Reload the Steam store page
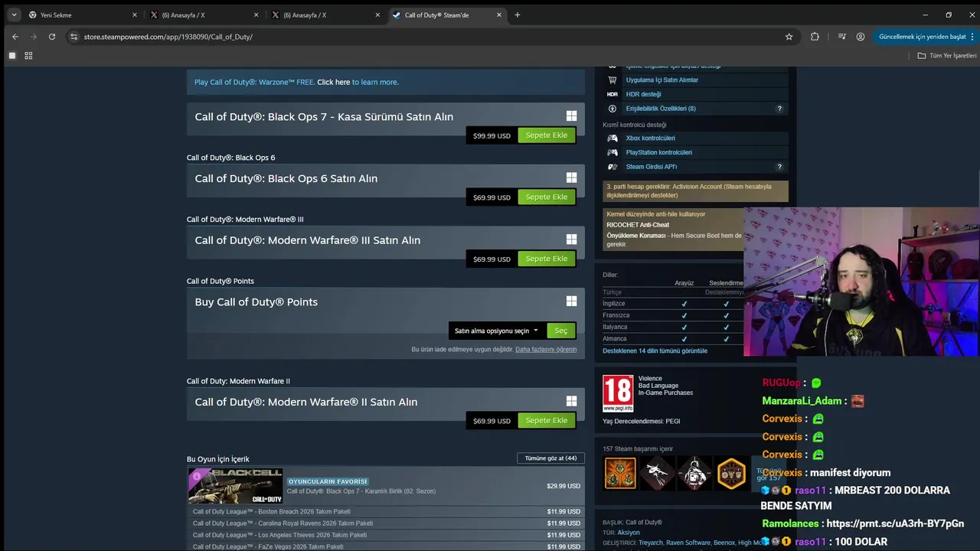 (52, 37)
